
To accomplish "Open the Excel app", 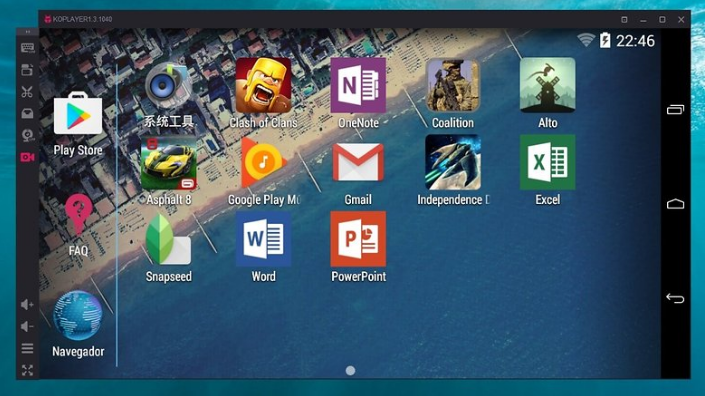I will [548, 162].
